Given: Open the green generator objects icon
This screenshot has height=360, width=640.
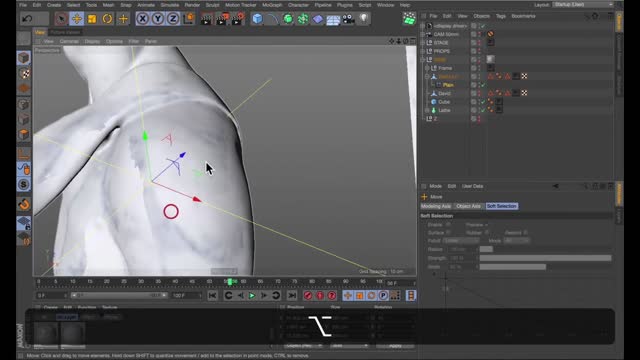Looking at the screenshot, I should coord(288,19).
